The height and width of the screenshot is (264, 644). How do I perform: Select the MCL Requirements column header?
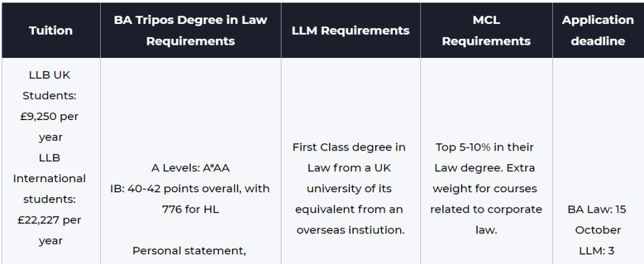pos(486,30)
